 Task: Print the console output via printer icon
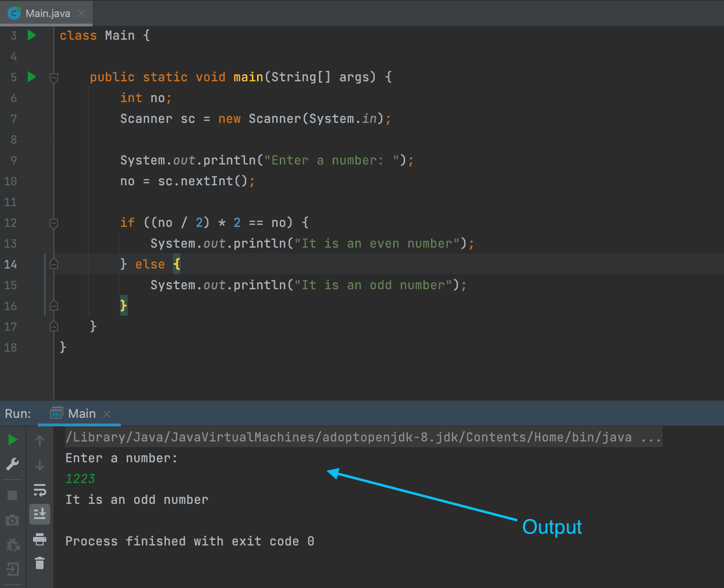[x=40, y=539]
